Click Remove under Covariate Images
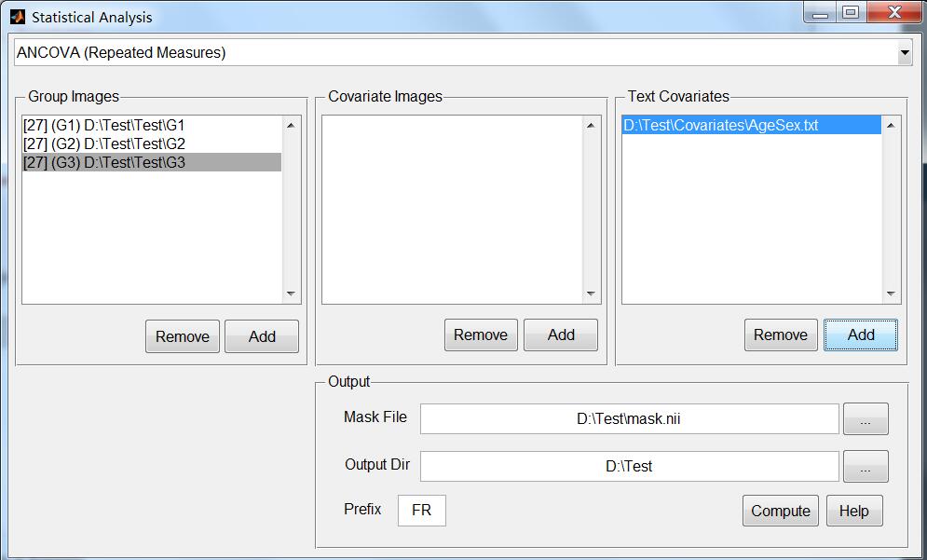 coord(481,335)
